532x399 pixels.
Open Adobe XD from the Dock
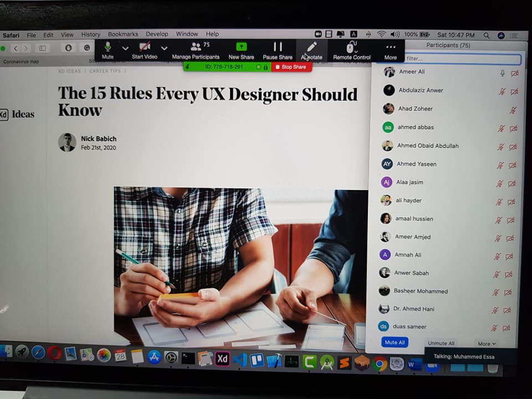click(x=222, y=359)
